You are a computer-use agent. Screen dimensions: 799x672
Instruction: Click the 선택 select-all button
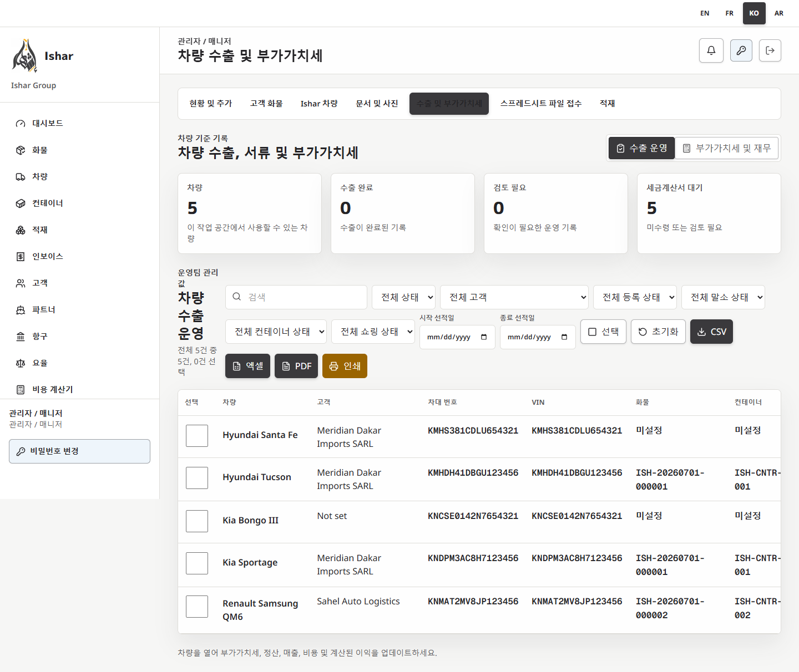tap(604, 332)
